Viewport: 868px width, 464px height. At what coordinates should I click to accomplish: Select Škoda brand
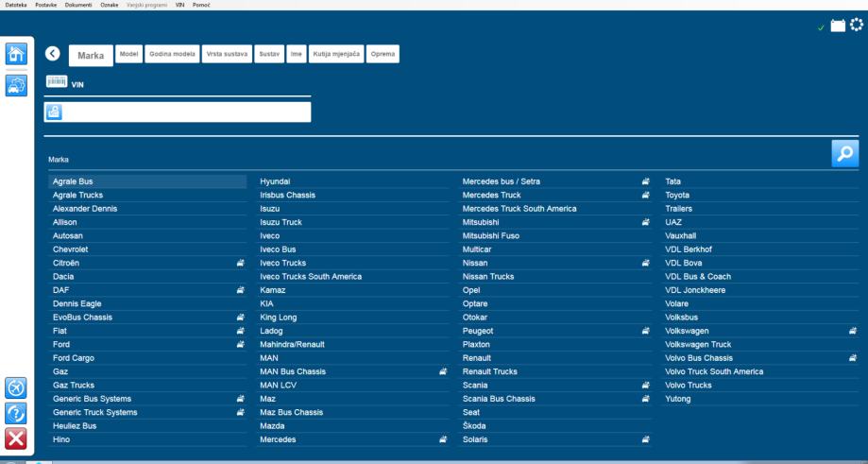point(555,426)
